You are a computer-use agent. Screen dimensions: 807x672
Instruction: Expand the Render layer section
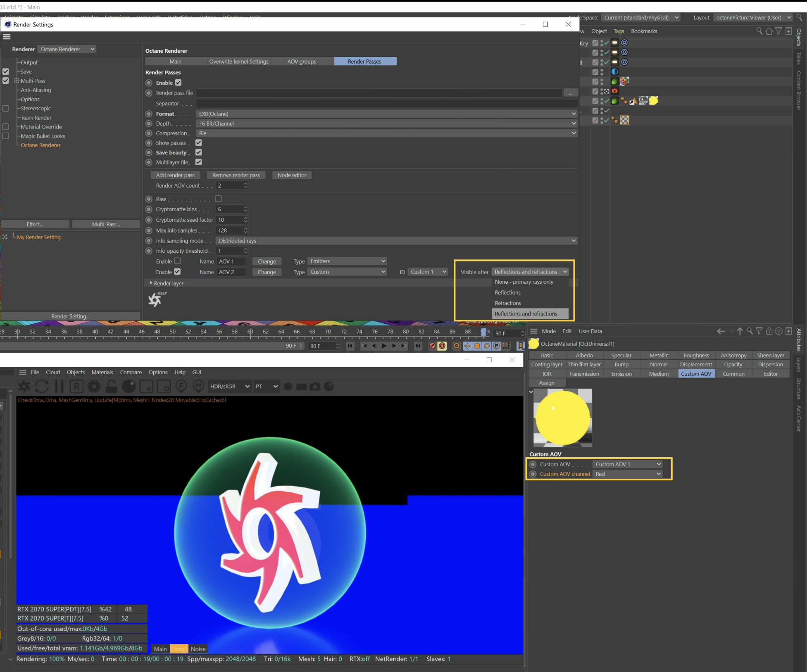coord(151,283)
